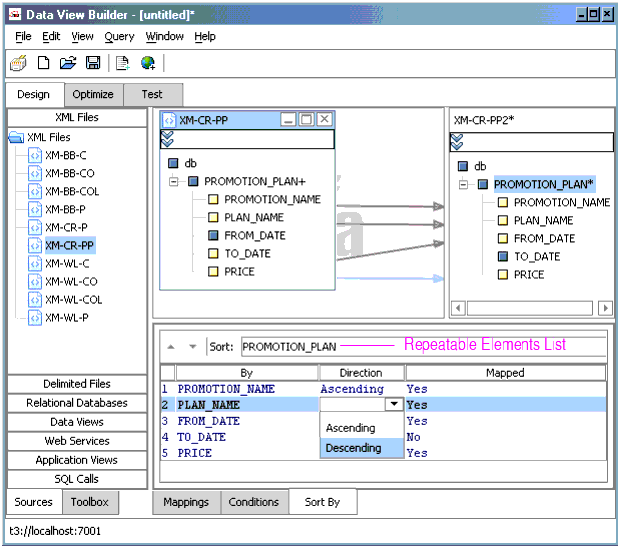620x547 pixels.
Task: Select XM-CR-PP in the XML Files tree
Action: [x=70, y=246]
